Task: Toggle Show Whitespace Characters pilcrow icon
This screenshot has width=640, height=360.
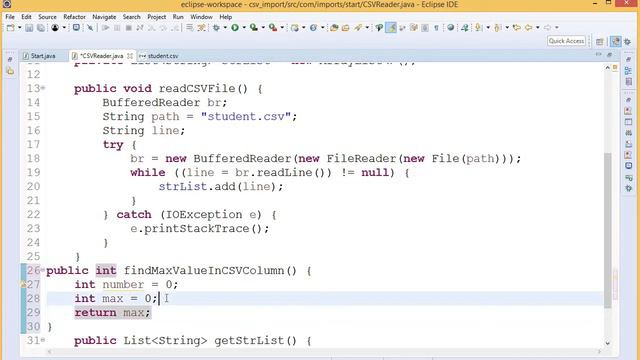Action: [436, 27]
